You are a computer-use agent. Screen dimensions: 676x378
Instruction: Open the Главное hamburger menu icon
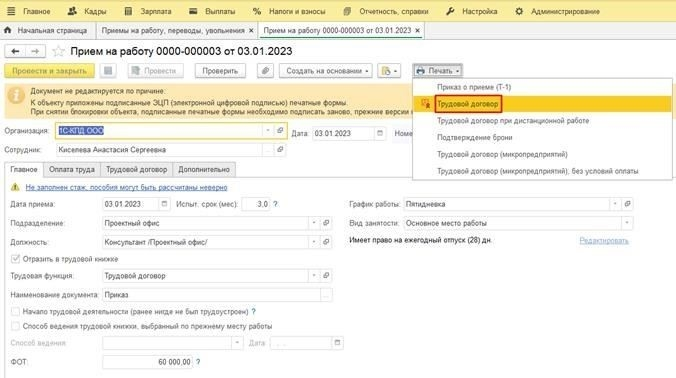(11, 11)
